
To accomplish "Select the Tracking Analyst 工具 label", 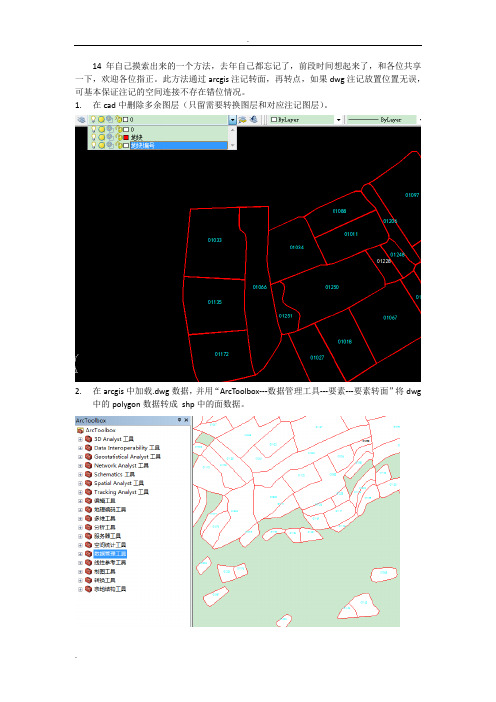I will tap(121, 492).
